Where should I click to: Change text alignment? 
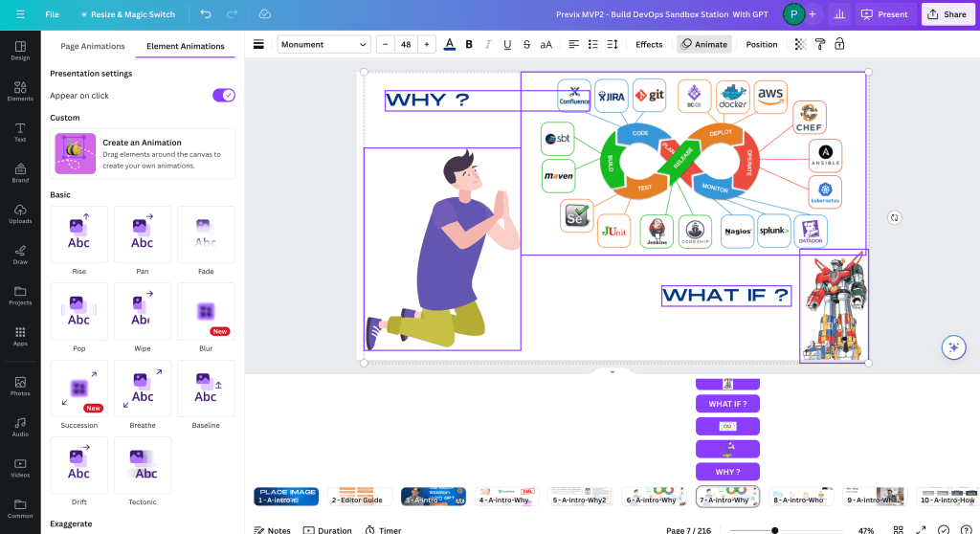[x=573, y=44]
